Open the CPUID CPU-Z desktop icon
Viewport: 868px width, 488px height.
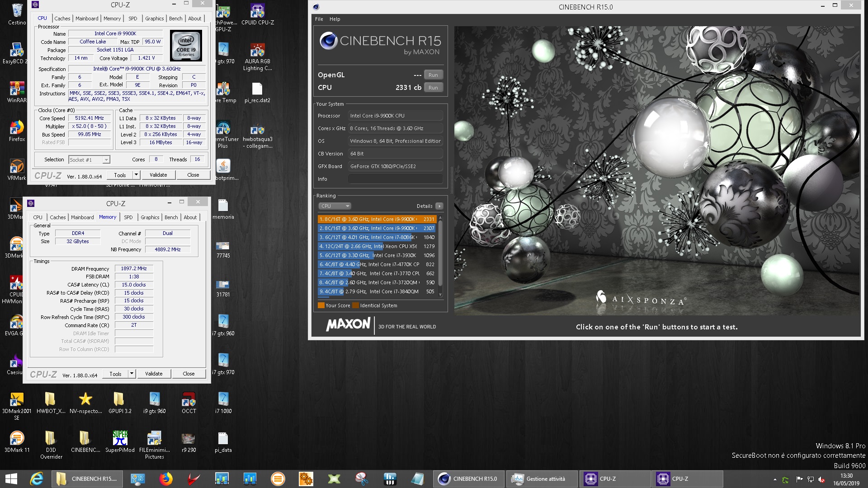click(257, 14)
